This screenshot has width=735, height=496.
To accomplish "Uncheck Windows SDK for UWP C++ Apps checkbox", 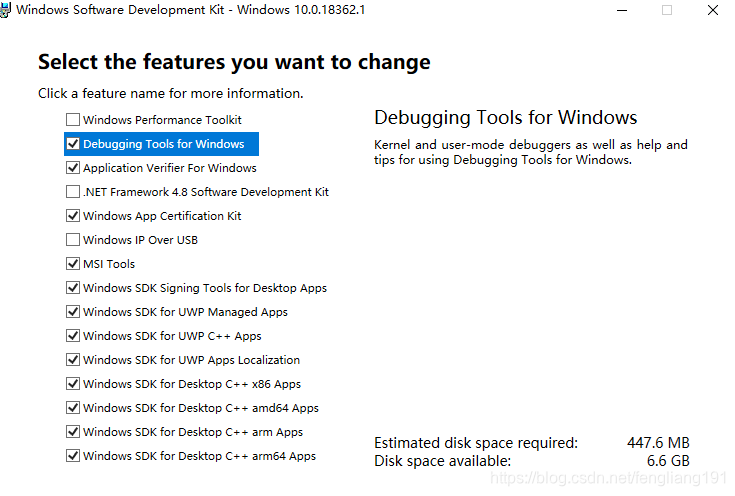I will [73, 336].
